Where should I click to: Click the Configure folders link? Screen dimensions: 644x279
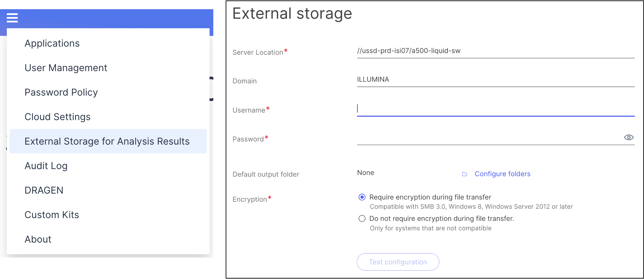pos(502,174)
